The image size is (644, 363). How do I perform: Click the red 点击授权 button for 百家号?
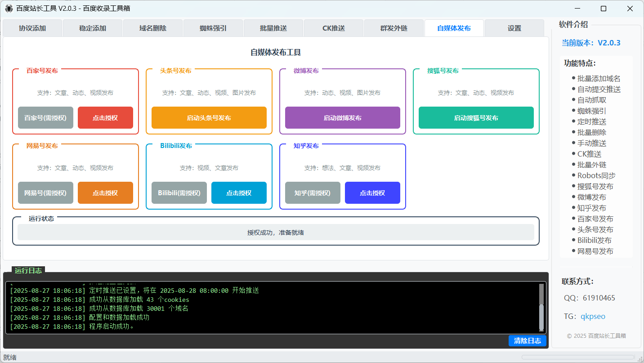coord(105,118)
